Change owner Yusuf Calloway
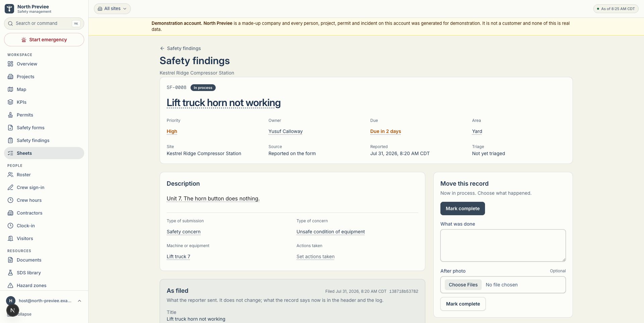Viewport: 644px width, 323px height. click(285, 131)
